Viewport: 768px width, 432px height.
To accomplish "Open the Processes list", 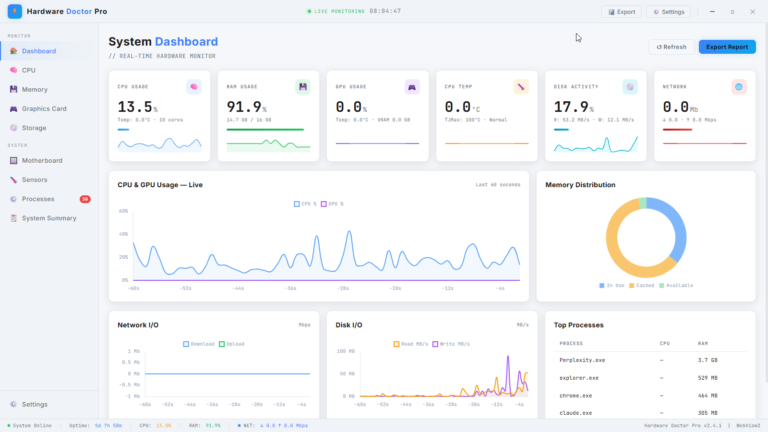I will (49, 199).
